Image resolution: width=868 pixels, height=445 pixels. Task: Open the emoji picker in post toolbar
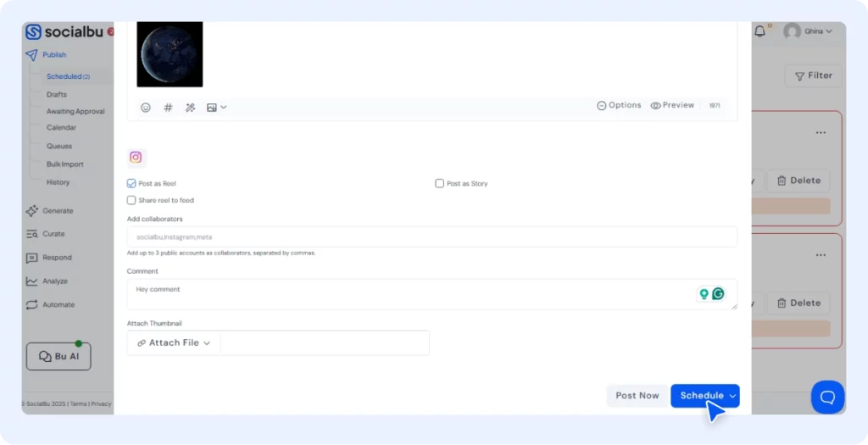[x=146, y=108]
